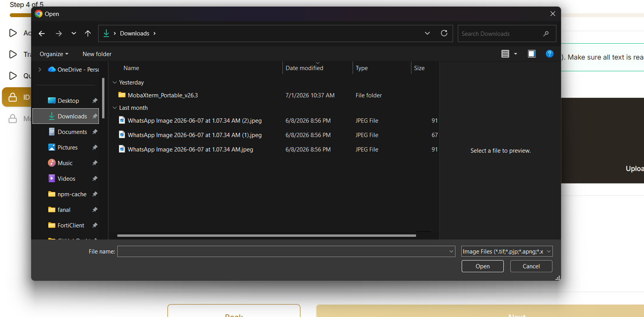
Task: Sort by Name column header
Action: point(131,68)
